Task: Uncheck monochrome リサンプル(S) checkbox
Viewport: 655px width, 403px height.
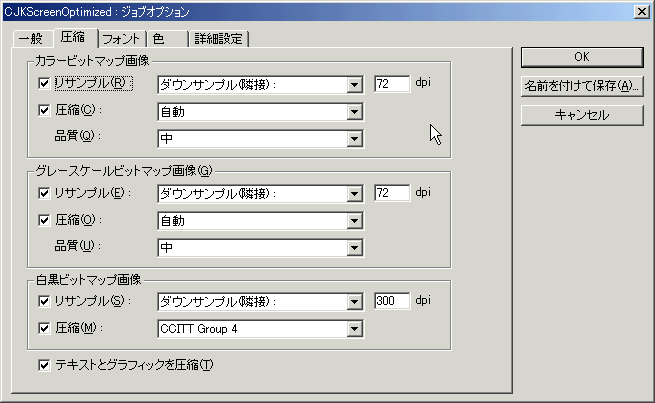Action: pyautogui.click(x=43, y=300)
